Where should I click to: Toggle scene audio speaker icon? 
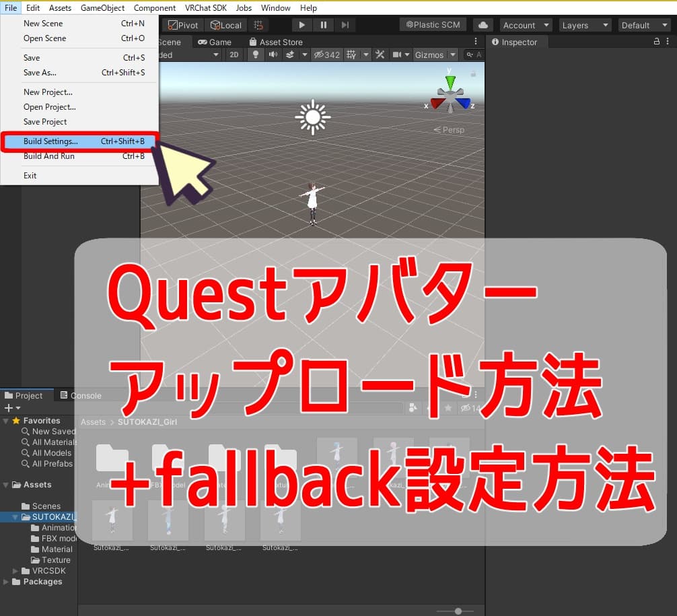tap(273, 55)
